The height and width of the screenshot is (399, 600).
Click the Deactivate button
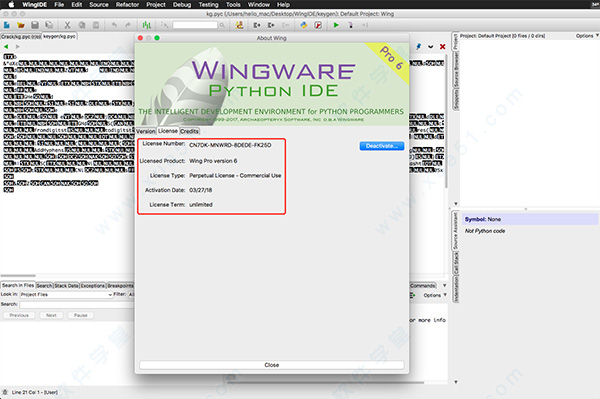382,146
